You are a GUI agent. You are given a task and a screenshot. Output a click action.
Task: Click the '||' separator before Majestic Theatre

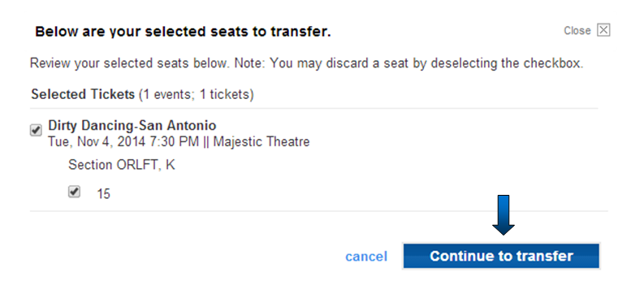tap(205, 142)
